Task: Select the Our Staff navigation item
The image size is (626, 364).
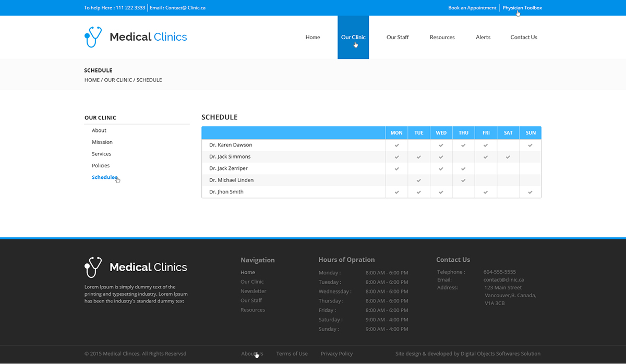Action: tap(398, 37)
